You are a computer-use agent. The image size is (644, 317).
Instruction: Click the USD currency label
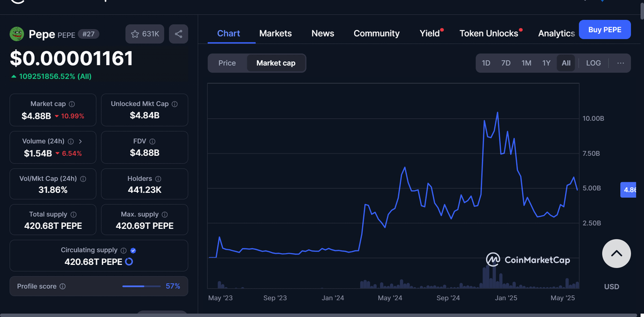click(x=612, y=286)
